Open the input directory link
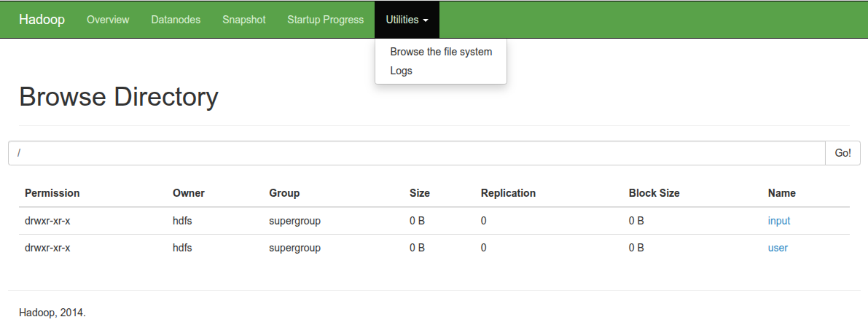The height and width of the screenshot is (325, 868). click(x=778, y=221)
